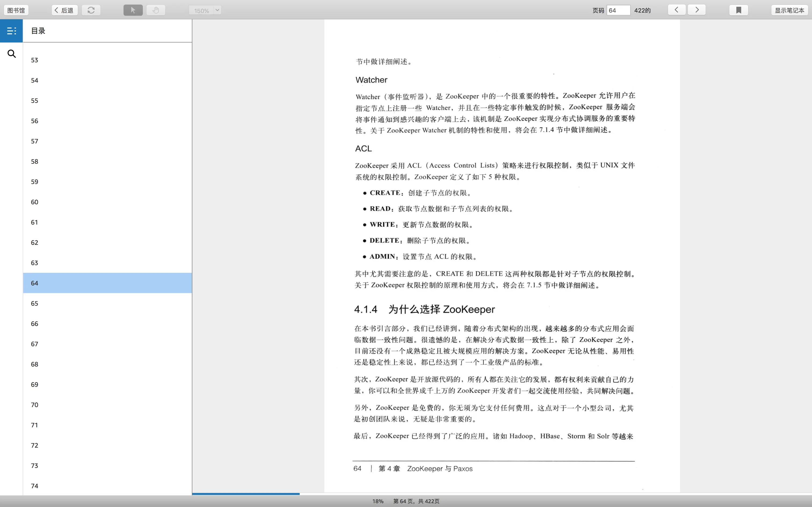Click the zoom dropdown chevron arrow

click(x=218, y=10)
